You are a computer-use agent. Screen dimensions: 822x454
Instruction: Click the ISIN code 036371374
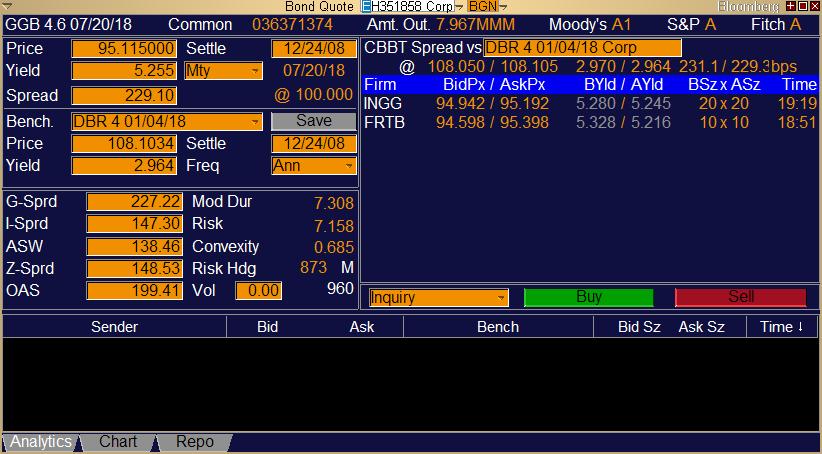click(x=293, y=25)
